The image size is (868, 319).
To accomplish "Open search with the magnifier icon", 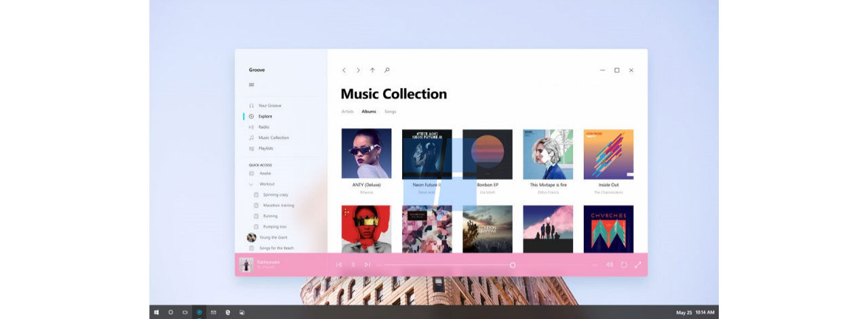I will click(387, 70).
